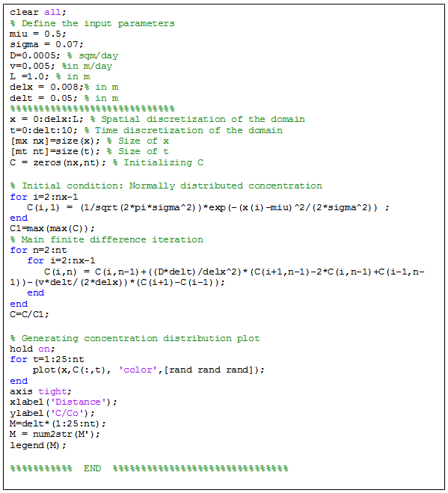Click the 'C1=max(max(C));' line
The height and width of the screenshot is (493, 448).
pos(52,228)
